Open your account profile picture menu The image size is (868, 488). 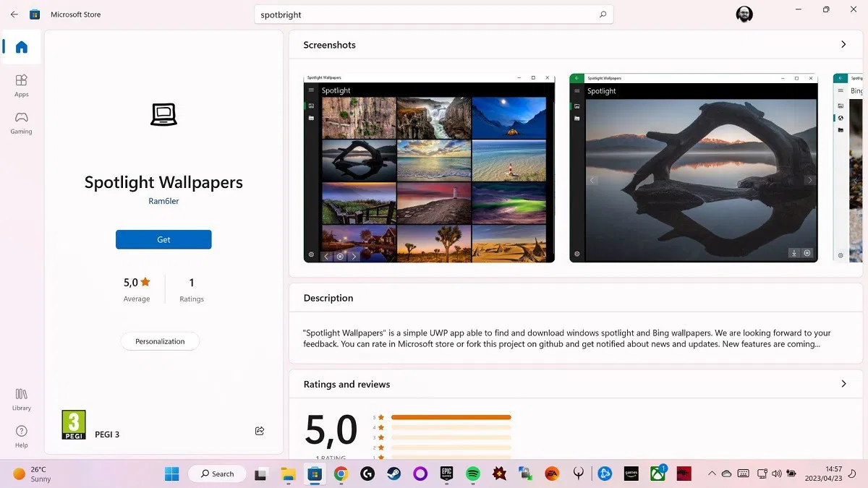pos(744,14)
